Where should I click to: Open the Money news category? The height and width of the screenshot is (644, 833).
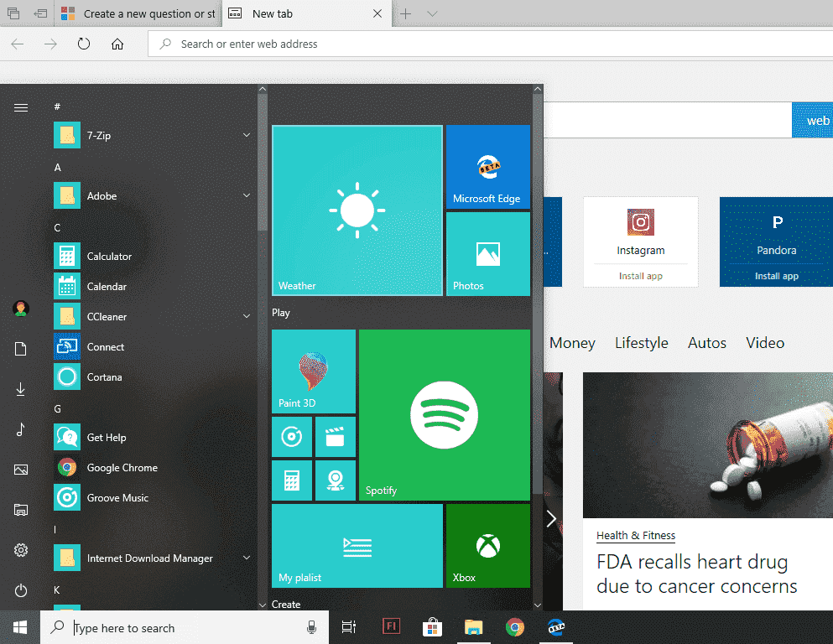point(572,343)
